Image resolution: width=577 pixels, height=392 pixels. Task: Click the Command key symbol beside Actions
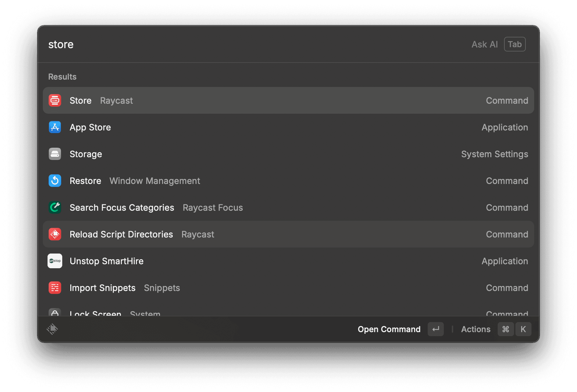(506, 329)
